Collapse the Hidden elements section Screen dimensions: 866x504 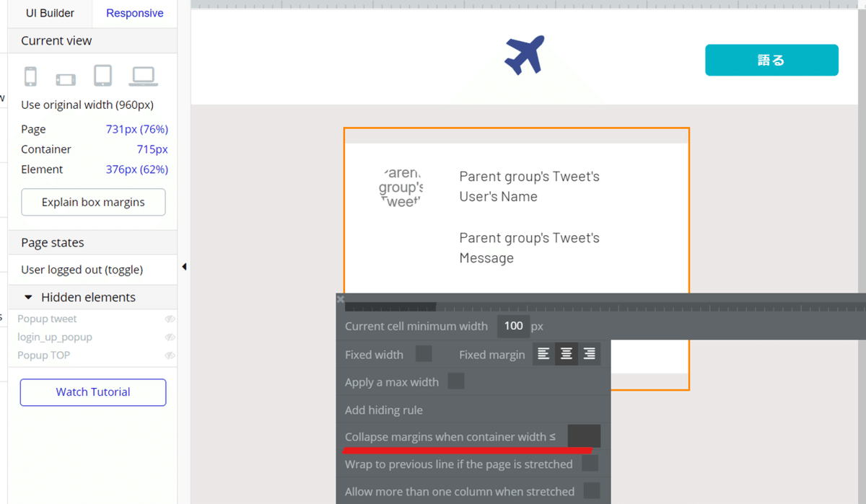(29, 297)
